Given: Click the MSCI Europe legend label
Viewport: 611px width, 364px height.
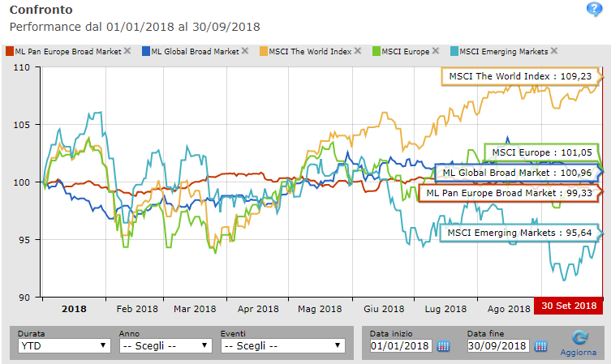Looking at the screenshot, I should coord(406,51).
